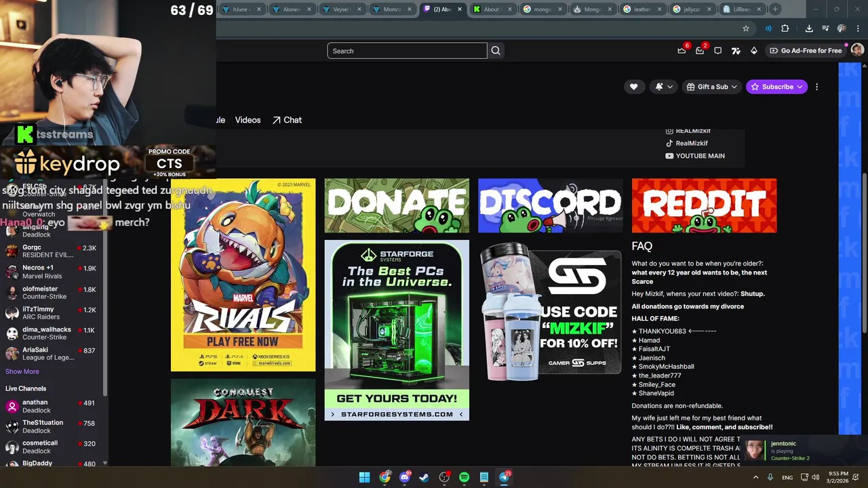
Task: Open the Starforge Systems PC ad panel
Action: pos(397,330)
